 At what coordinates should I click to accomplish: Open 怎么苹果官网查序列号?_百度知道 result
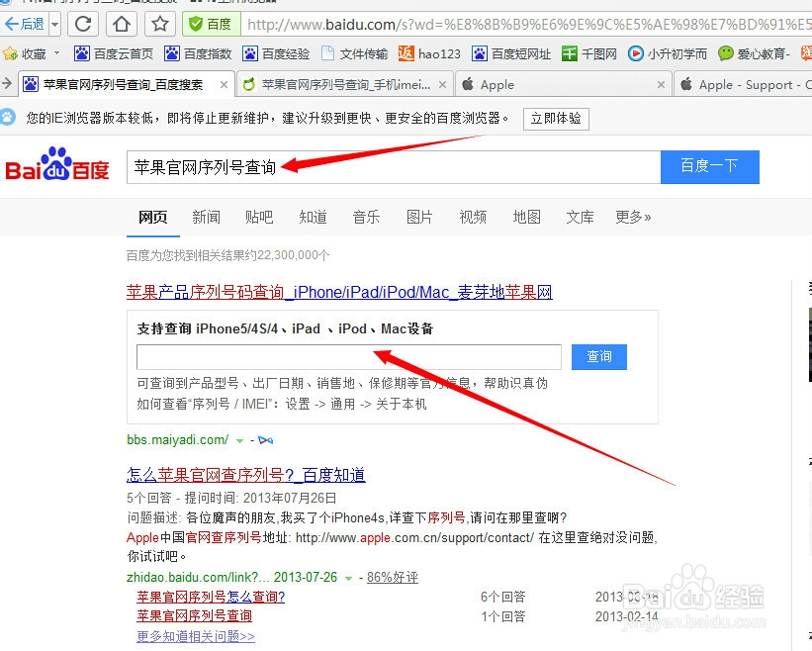tap(246, 475)
